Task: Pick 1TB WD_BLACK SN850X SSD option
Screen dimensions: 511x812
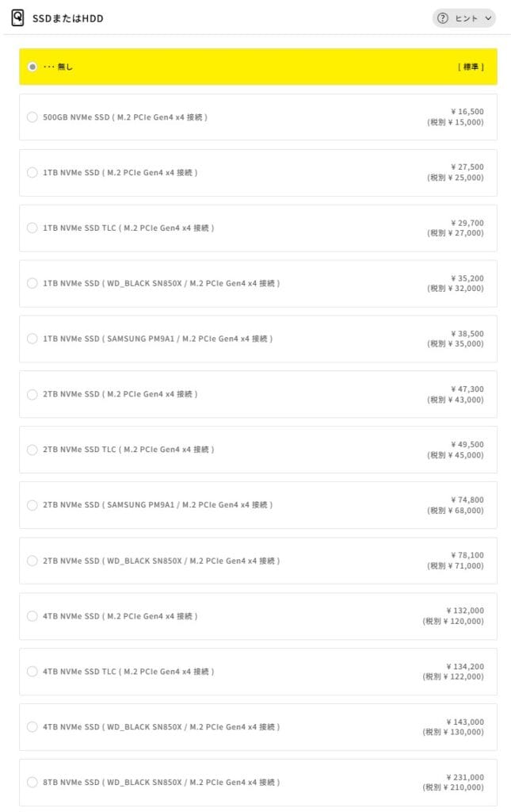Action: point(32,283)
